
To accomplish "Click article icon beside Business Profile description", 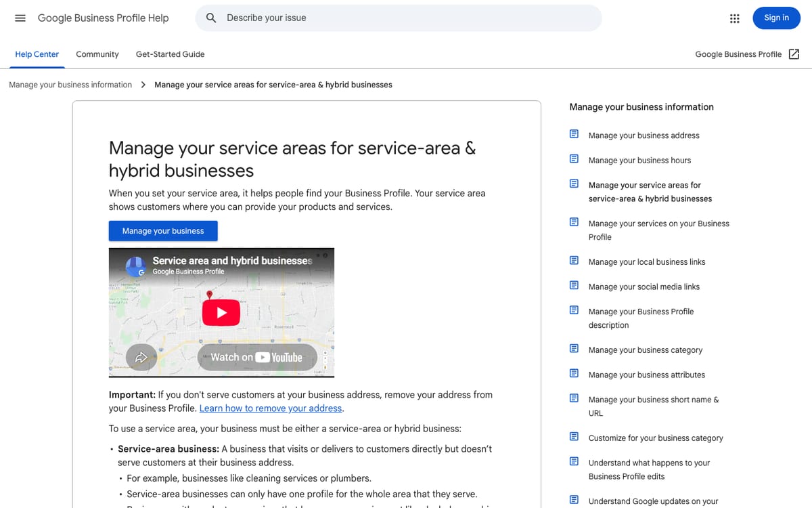I will pyautogui.click(x=574, y=310).
